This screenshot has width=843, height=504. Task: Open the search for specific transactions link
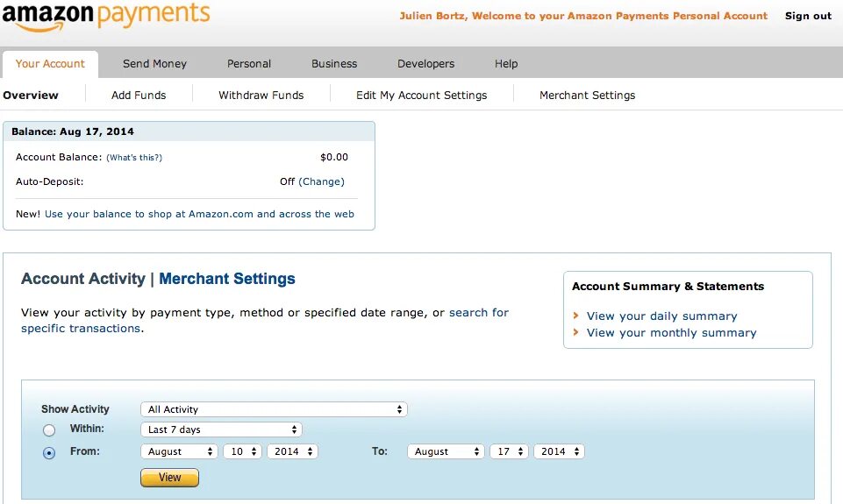point(265,320)
